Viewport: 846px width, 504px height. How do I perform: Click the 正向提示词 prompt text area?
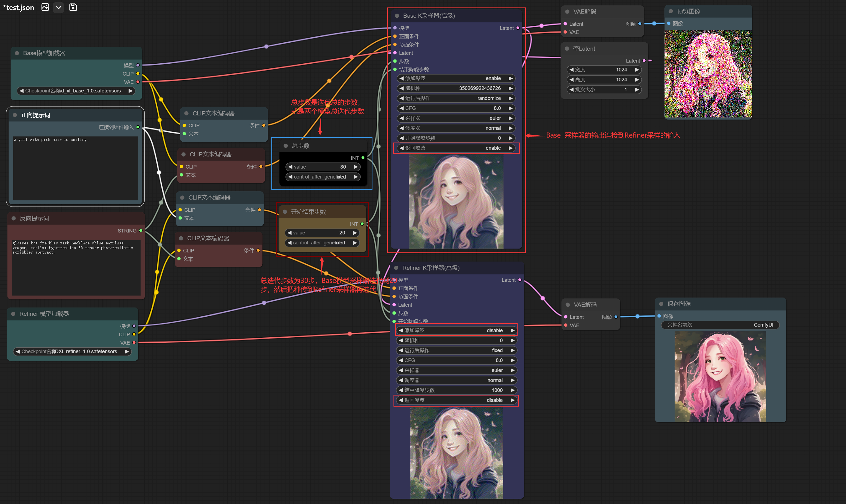(x=75, y=168)
